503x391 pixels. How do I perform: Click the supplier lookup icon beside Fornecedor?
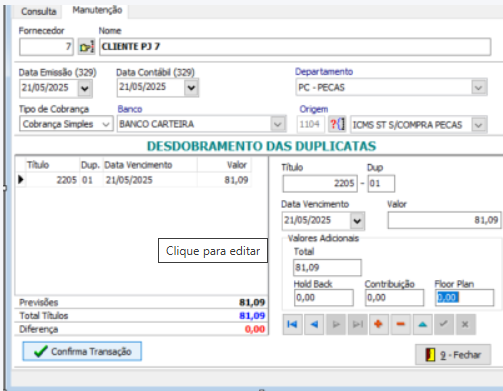[86, 47]
